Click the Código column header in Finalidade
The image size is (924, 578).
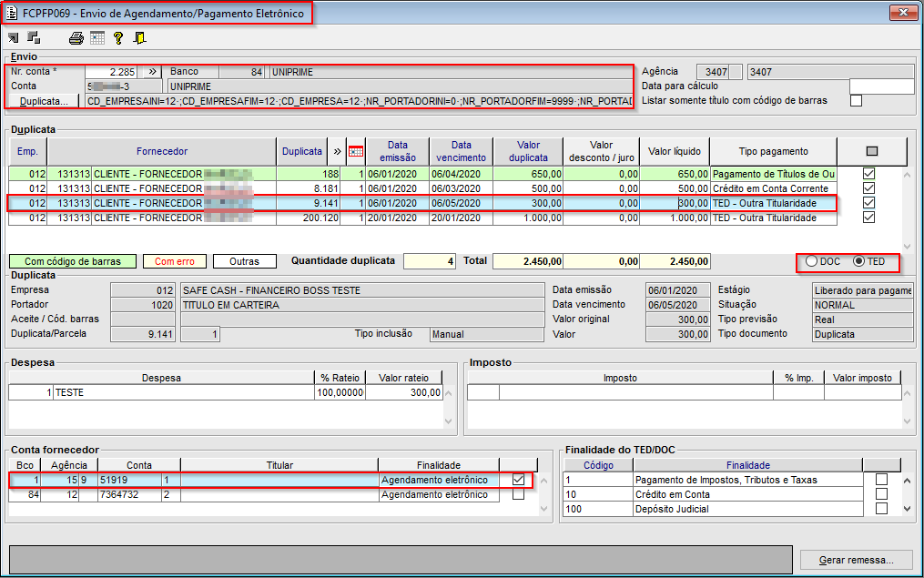598,465
